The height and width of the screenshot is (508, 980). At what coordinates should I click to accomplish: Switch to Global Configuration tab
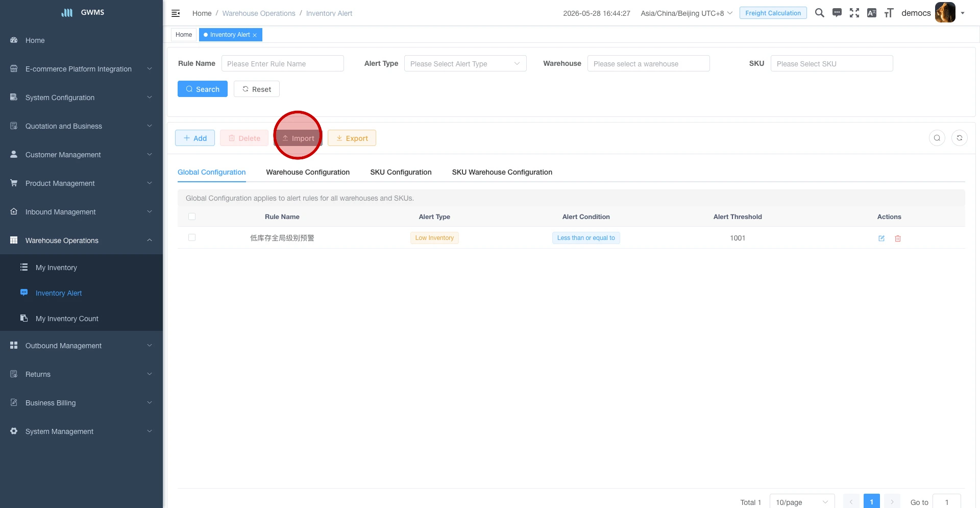[211, 172]
